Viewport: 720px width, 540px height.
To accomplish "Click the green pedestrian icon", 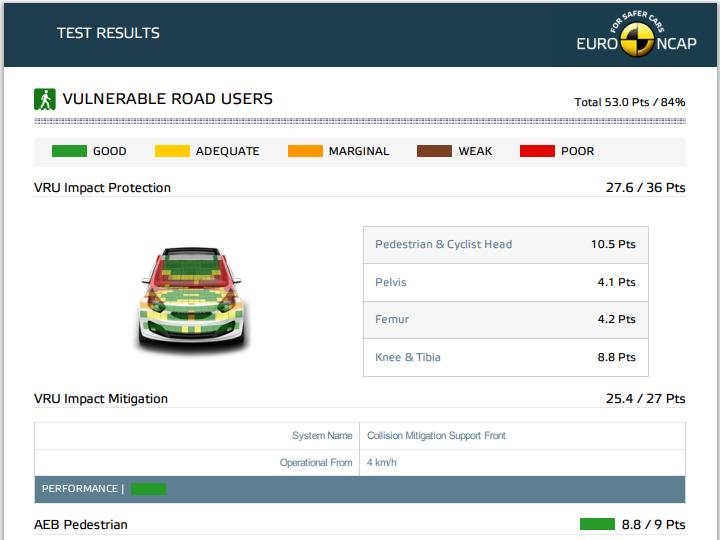I will (45, 99).
